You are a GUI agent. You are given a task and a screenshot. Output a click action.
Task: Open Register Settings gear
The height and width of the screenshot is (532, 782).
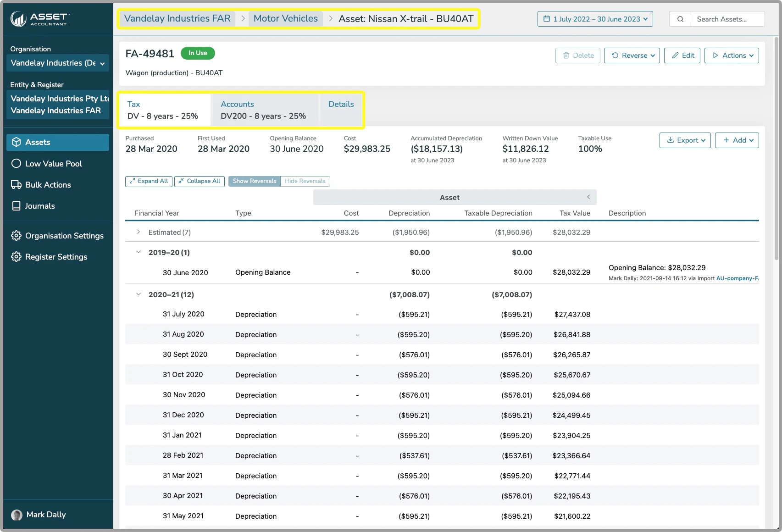point(16,256)
